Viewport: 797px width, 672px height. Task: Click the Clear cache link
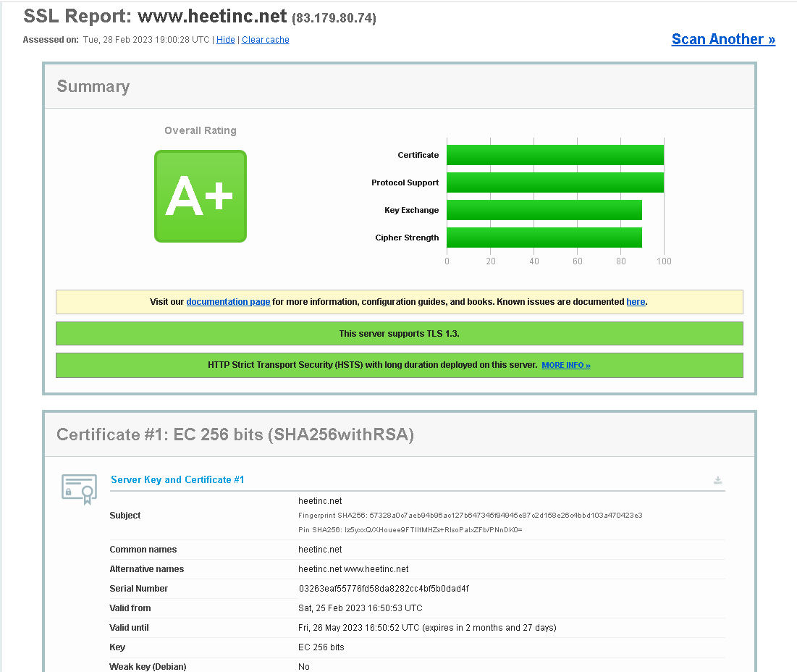[x=266, y=40]
